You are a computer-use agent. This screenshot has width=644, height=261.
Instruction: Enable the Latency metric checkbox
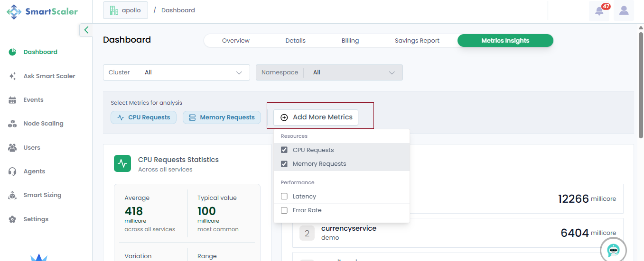pyautogui.click(x=284, y=197)
